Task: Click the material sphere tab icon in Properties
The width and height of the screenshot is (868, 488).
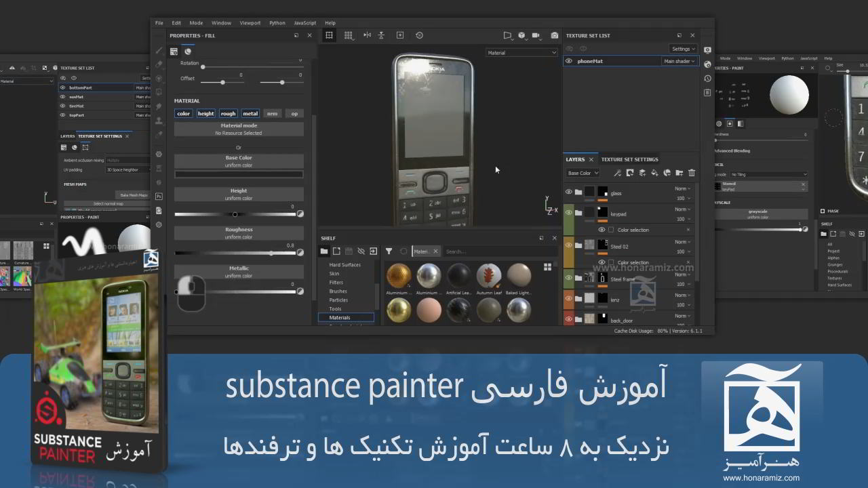Action: (x=188, y=52)
